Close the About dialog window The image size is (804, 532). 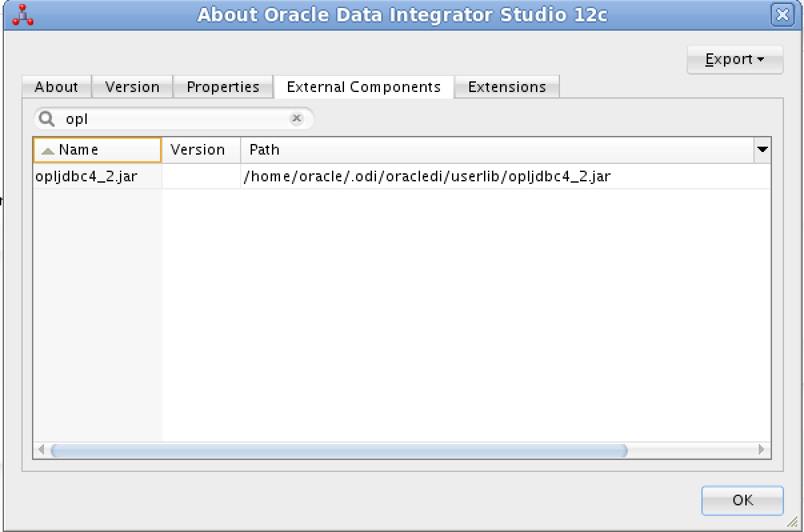tap(783, 14)
